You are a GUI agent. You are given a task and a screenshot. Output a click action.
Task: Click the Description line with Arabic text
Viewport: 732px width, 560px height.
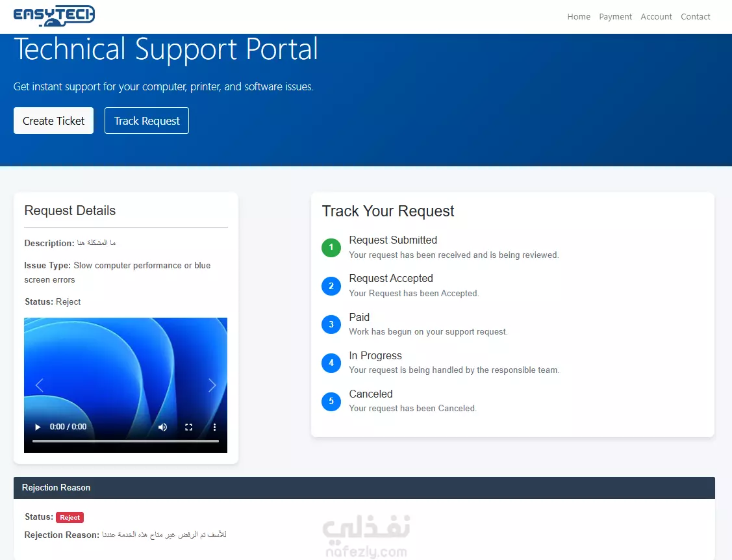tap(70, 243)
